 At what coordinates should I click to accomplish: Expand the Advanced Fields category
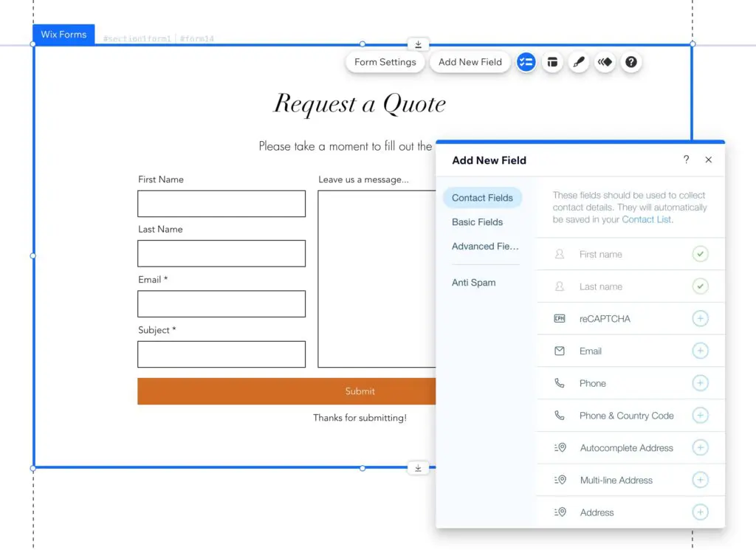[x=485, y=247]
